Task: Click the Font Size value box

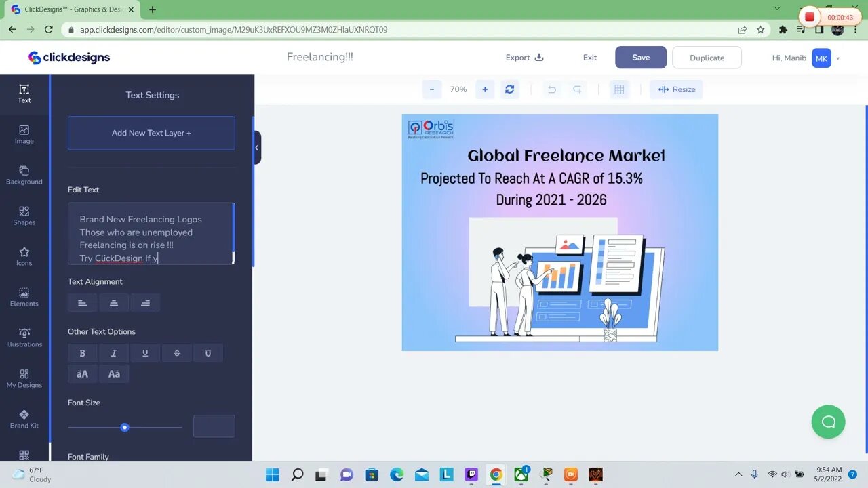Action: [214, 426]
